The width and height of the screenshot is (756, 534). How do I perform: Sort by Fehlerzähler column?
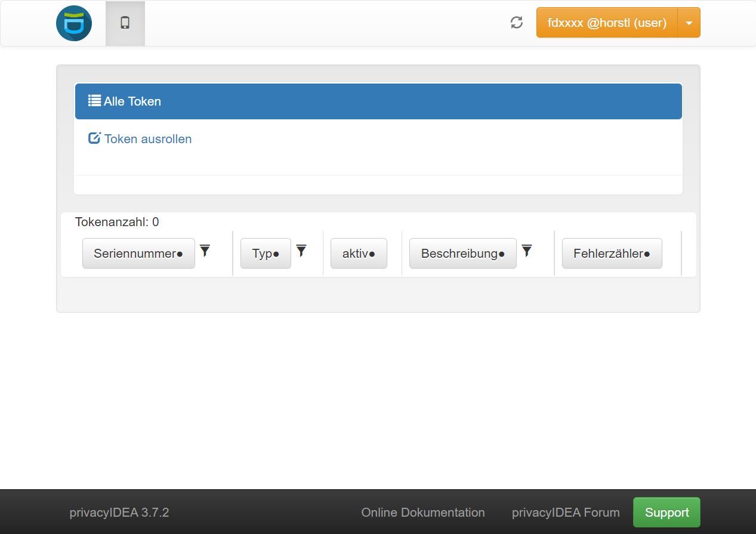(612, 254)
